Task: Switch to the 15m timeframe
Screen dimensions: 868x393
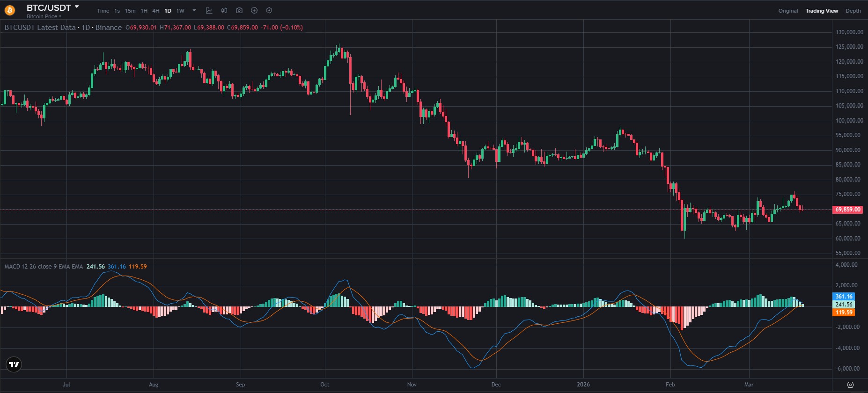Action: tap(130, 11)
